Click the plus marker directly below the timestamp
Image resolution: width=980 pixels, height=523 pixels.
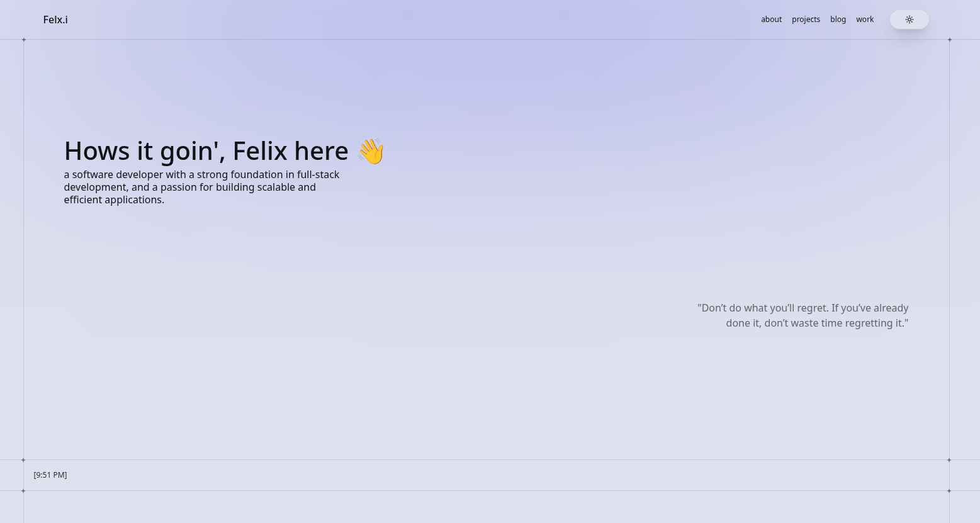[x=23, y=491]
